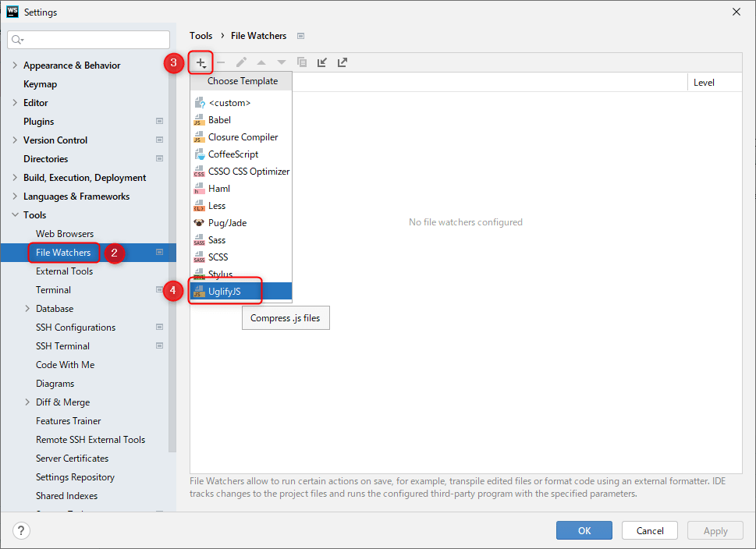
Task: Choose the UglifyJS template
Action: tap(241, 291)
